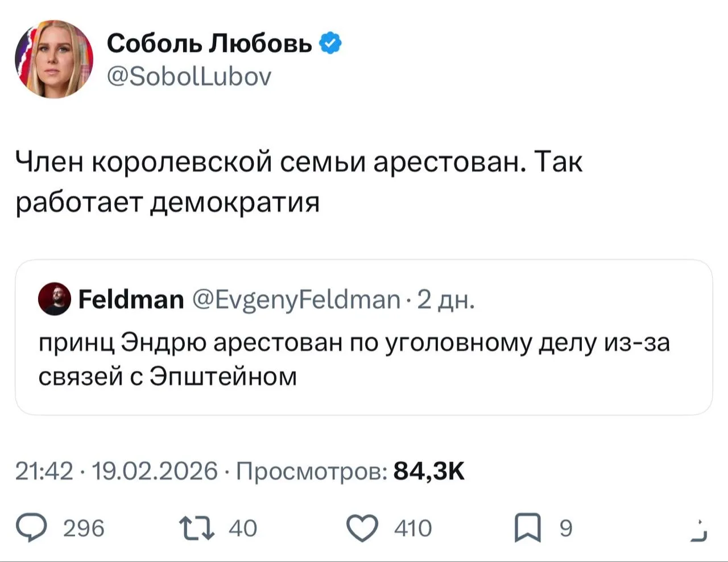
Task: Click the blue verified badge
Action: [x=330, y=43]
